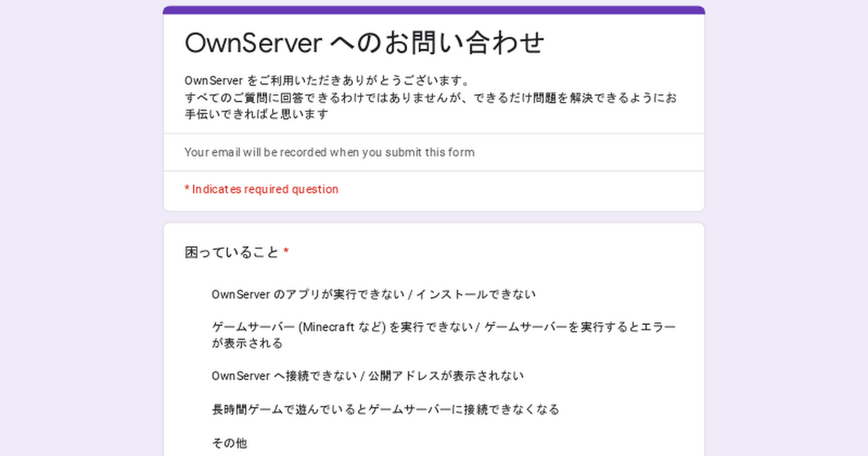This screenshot has width=868, height=456.
Task: Click the 'OwnServer をご利用いただき' description paragraph
Action: [x=431, y=96]
